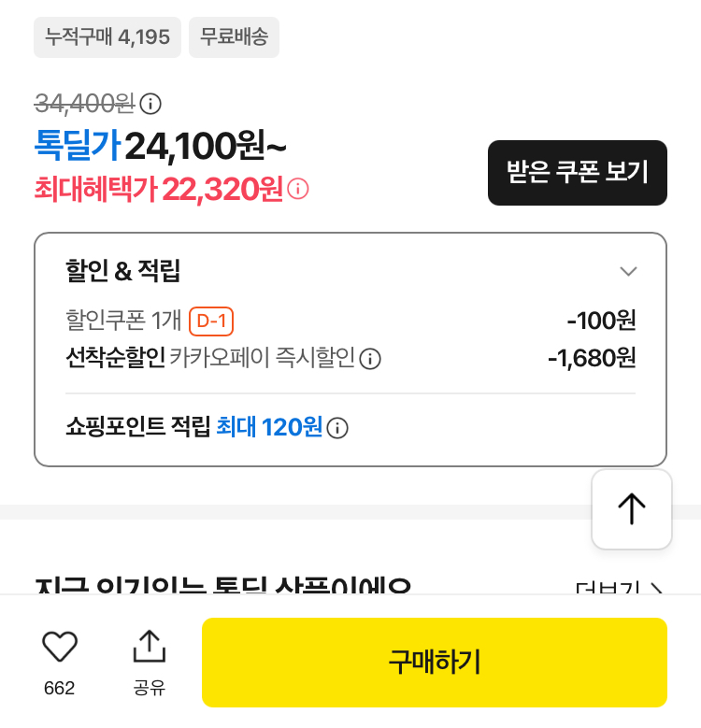
Task: Tap the red info icon beside 최대혜택가 22,320원
Action: pos(297,189)
